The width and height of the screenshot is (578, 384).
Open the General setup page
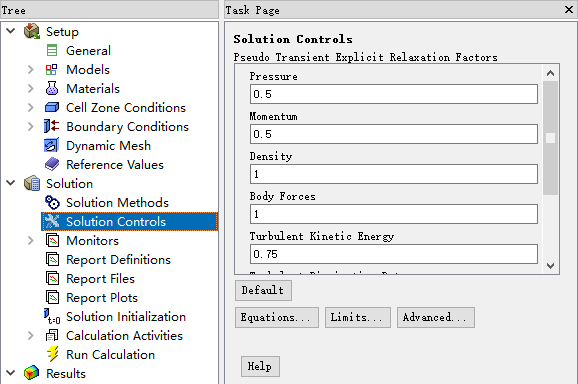pos(88,50)
